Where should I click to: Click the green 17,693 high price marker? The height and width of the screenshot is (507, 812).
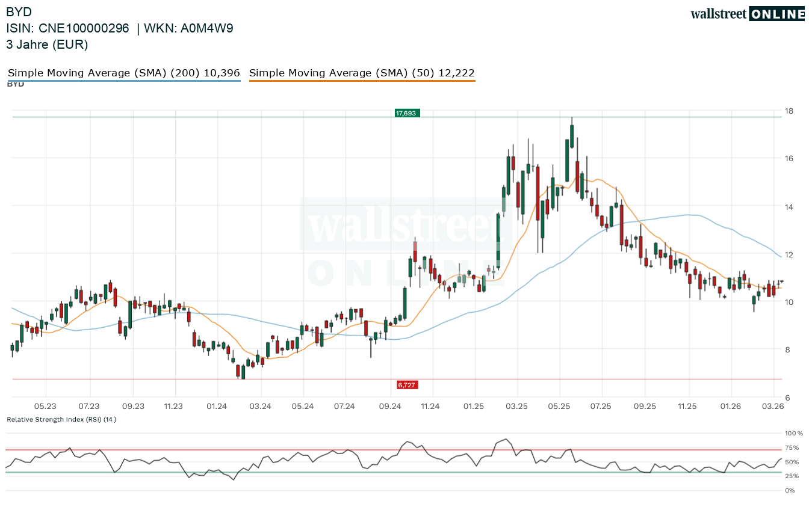click(x=406, y=112)
